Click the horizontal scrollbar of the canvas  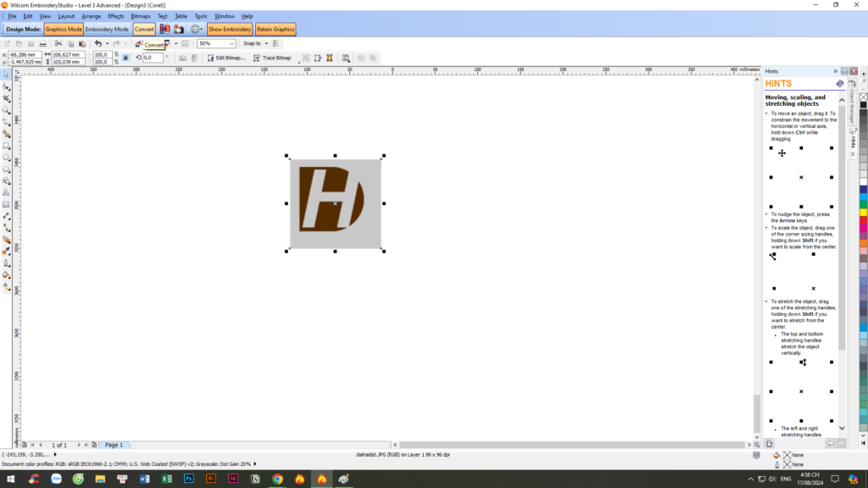572,445
